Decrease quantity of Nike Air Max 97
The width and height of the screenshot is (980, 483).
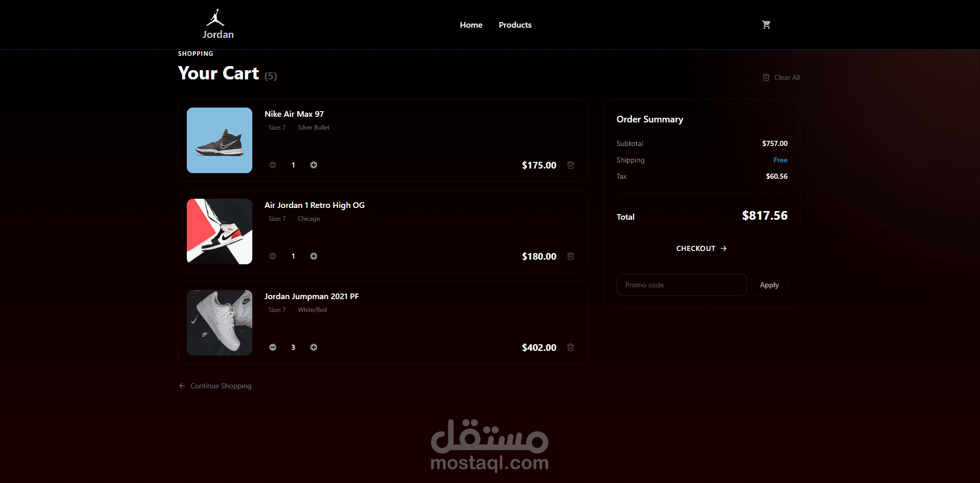273,165
